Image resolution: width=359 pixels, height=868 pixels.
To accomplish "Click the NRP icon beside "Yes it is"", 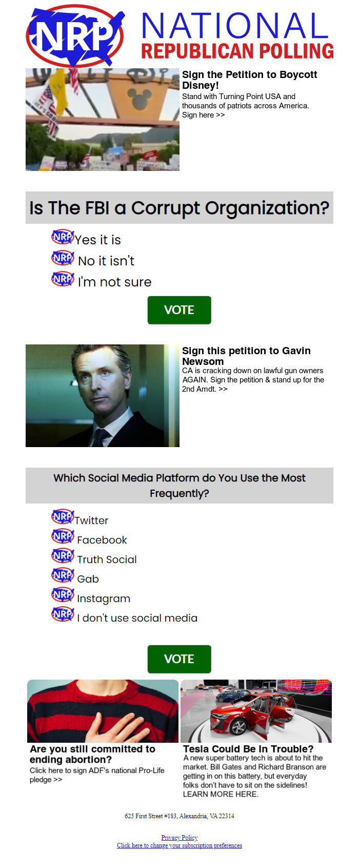I will pyautogui.click(x=61, y=236).
